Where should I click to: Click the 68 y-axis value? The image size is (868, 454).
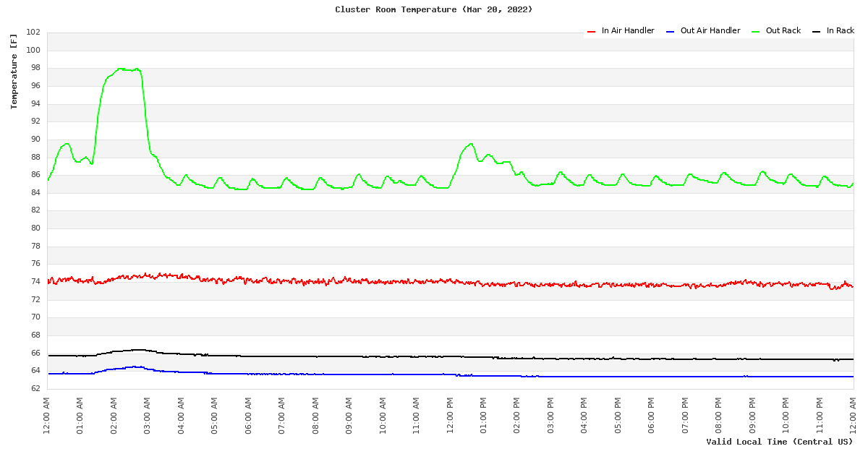(35, 335)
